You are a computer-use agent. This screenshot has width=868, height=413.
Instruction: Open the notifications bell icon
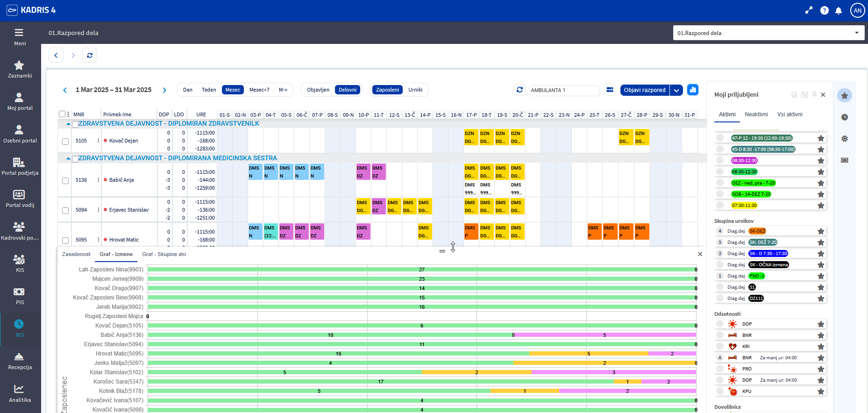839,10
